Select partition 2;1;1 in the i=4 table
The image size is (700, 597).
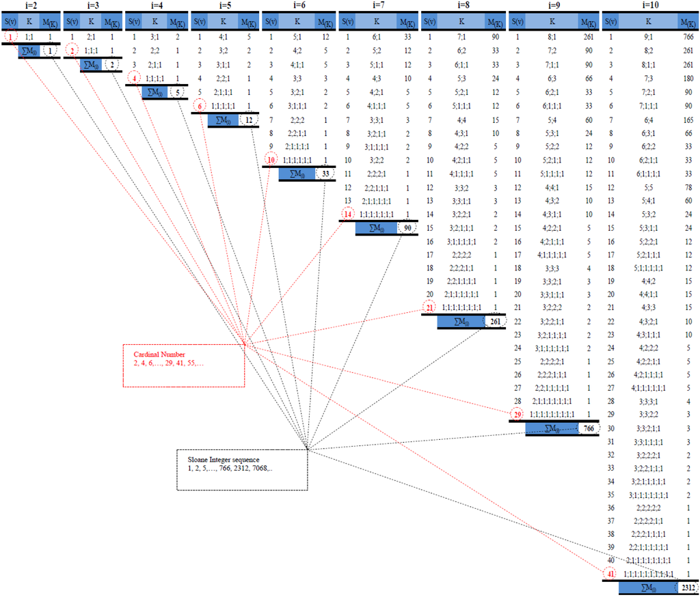point(155,65)
